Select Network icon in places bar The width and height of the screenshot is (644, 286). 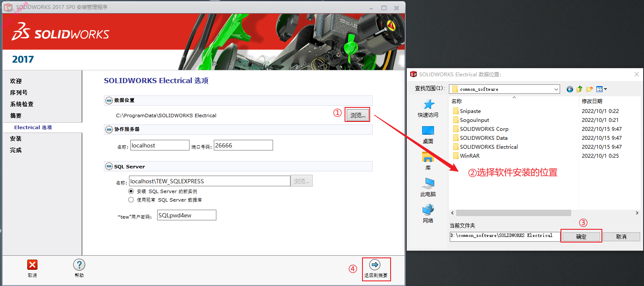coord(428,210)
